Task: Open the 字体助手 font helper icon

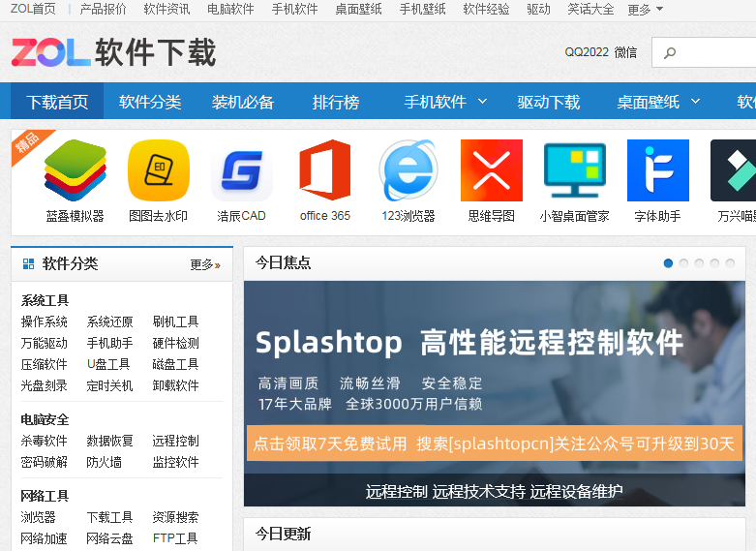Action: click(x=657, y=170)
